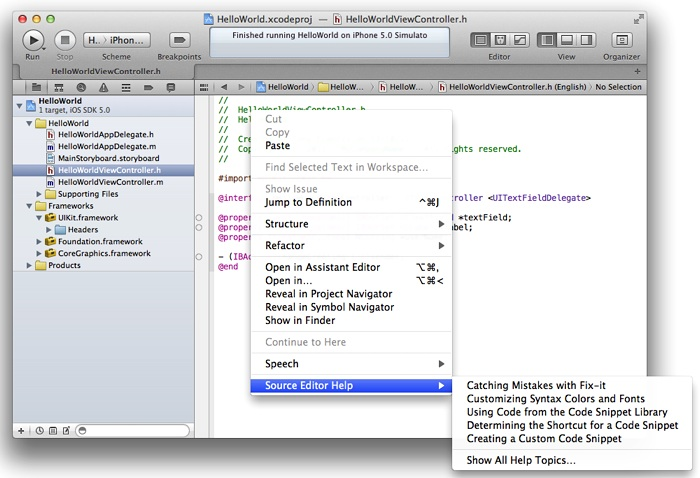Viewport: 700px width, 478px height.
Task: Show the Log navigator icon
Action: tap(171, 87)
